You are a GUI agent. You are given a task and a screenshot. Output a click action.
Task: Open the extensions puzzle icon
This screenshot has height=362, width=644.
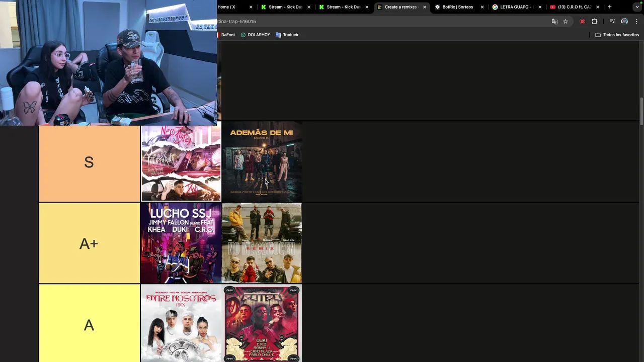(x=595, y=22)
